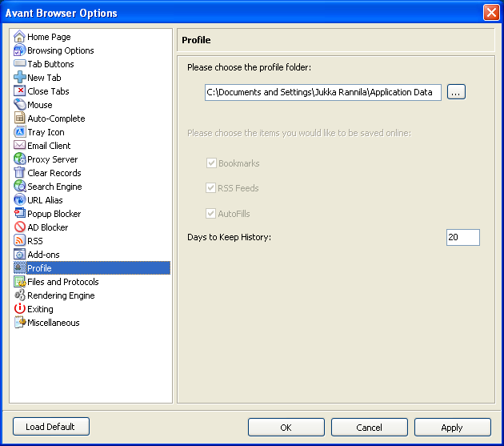The image size is (504, 446).
Task: Select the Add-ons label
Action: pos(43,255)
